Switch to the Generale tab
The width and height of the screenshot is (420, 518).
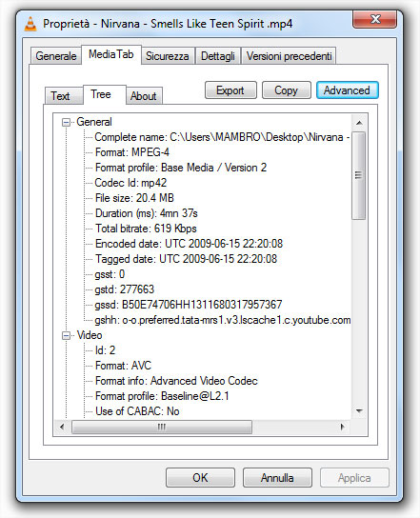point(56,56)
